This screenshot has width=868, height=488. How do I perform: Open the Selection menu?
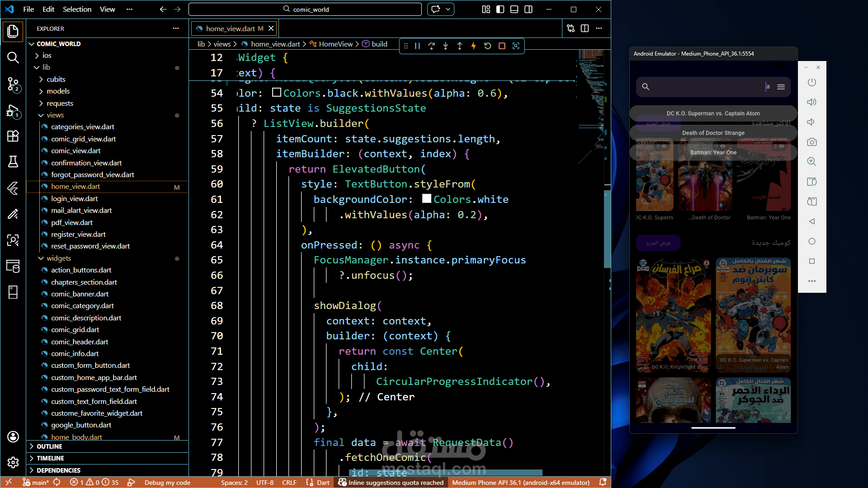(x=77, y=9)
